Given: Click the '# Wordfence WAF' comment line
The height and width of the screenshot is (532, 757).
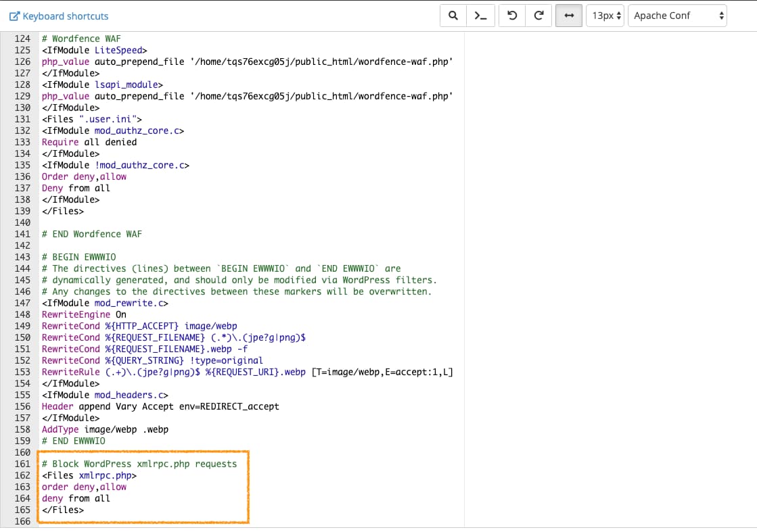Looking at the screenshot, I should pyautogui.click(x=81, y=39).
